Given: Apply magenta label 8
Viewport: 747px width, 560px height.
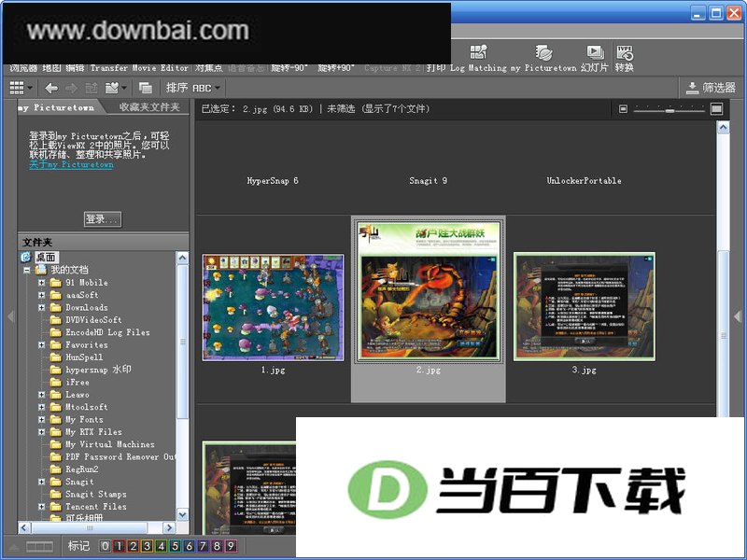Looking at the screenshot, I should (217, 546).
